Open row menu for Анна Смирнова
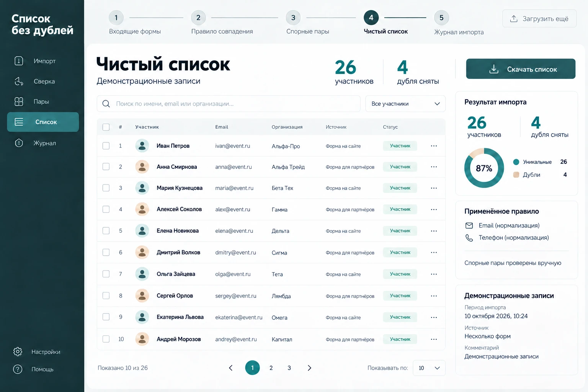Screen dimensions: 588x392 coord(434,167)
